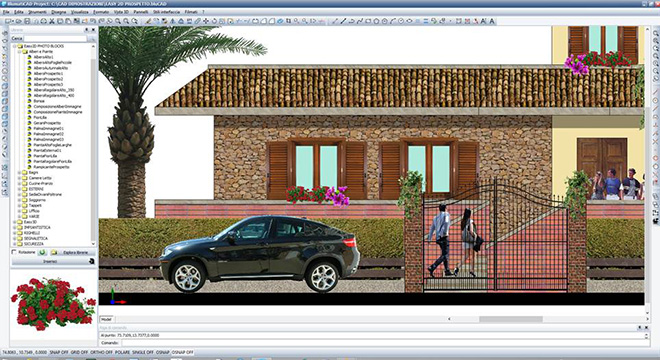
Task: Toggle ORTHO OFF in status bar
Action: coord(102,352)
